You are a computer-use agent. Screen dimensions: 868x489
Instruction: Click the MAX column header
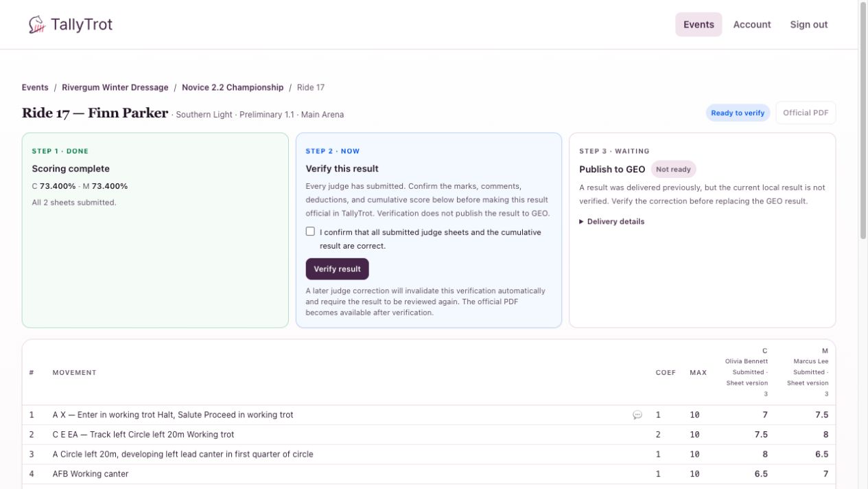point(698,372)
